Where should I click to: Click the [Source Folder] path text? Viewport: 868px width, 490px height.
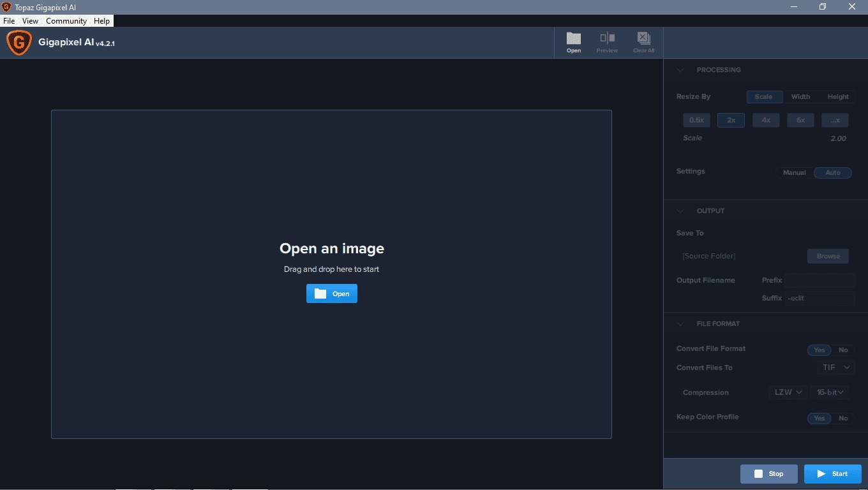[709, 256]
